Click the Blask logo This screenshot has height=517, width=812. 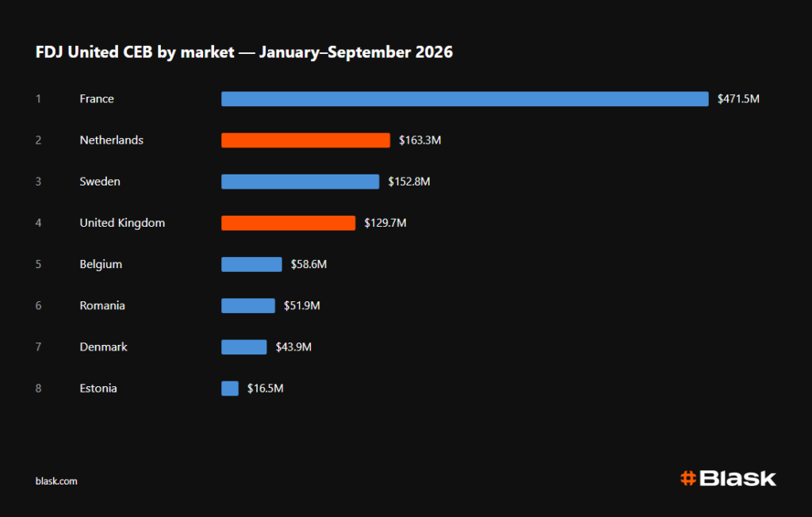(728, 478)
